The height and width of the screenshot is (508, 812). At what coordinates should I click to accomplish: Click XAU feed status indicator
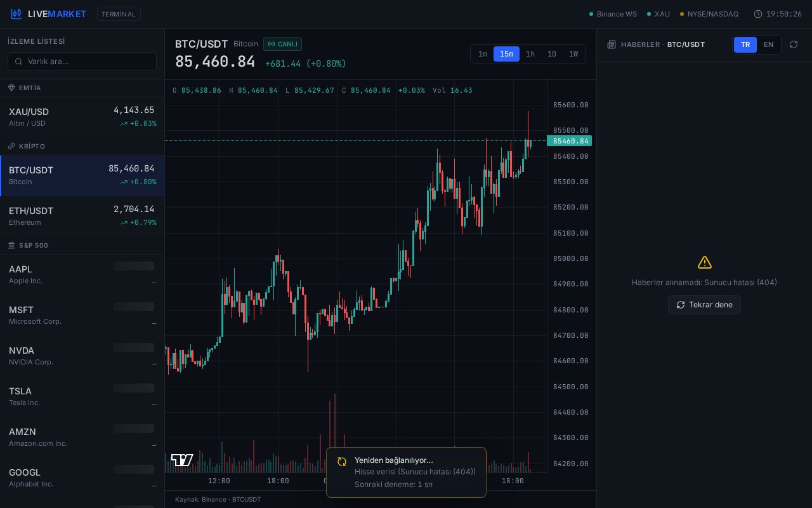coord(658,14)
